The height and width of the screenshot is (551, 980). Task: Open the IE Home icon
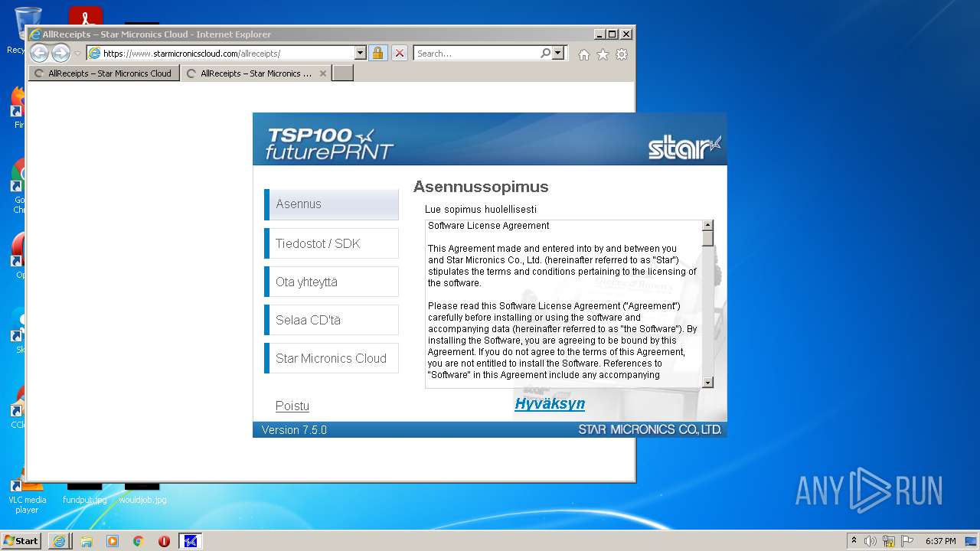[584, 54]
